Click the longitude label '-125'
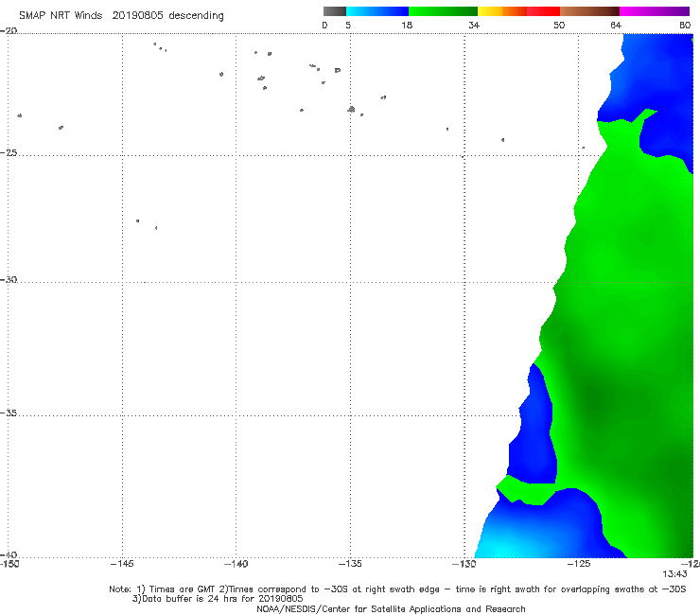Image resolution: width=700 pixels, height=615 pixels. tap(579, 564)
